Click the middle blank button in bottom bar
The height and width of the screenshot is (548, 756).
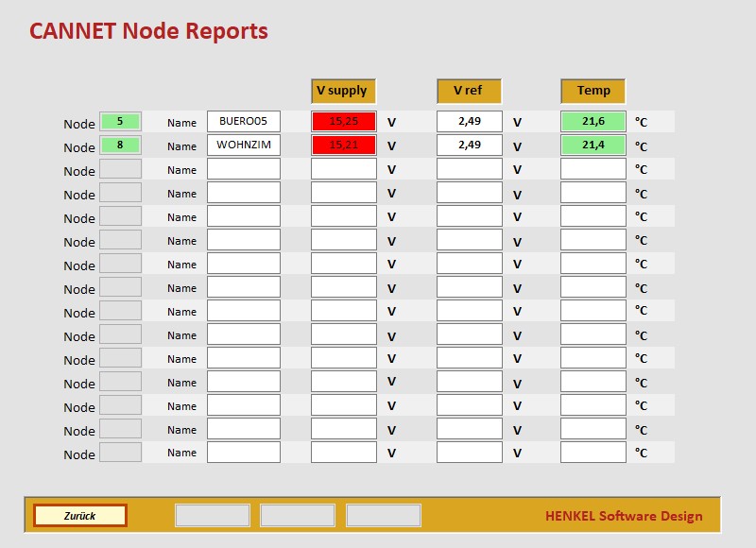298,516
